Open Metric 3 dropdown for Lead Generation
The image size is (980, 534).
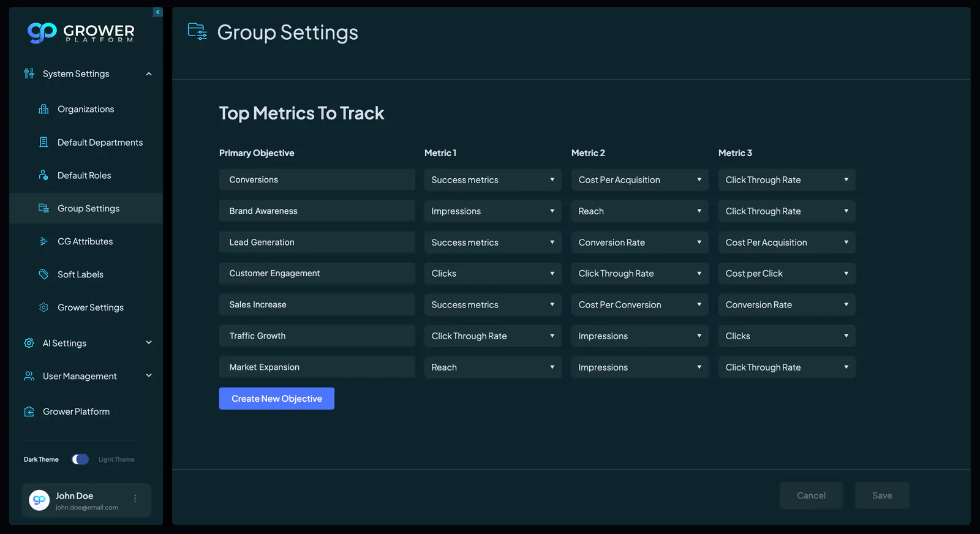point(787,243)
